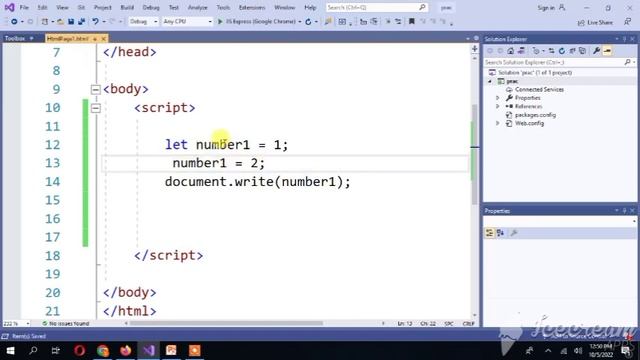Select Connected Services in Solution Explorer

[x=539, y=89]
